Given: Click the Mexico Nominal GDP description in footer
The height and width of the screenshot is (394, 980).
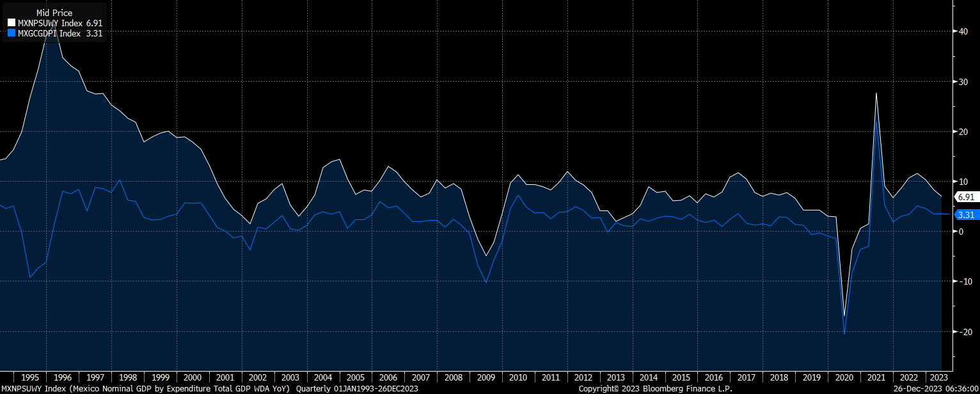Looking at the screenshot, I should pyautogui.click(x=180, y=388).
